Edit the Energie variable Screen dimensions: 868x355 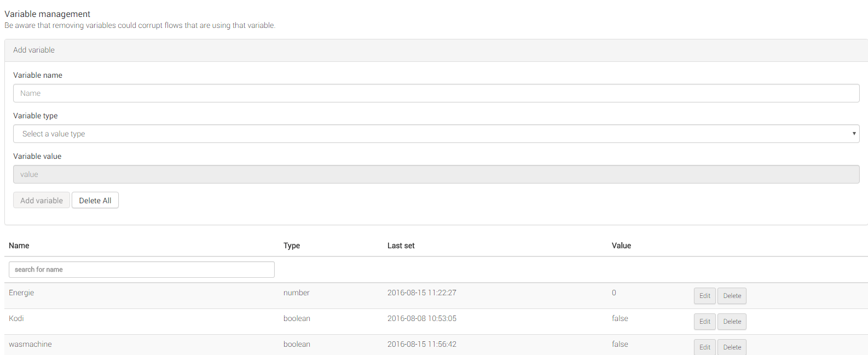tap(704, 296)
